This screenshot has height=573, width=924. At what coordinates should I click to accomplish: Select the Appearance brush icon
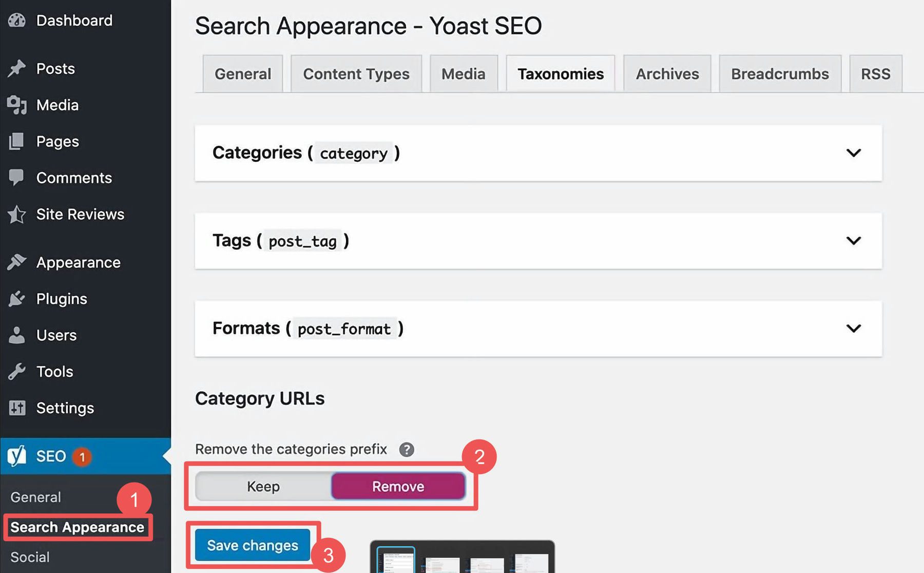click(x=17, y=262)
